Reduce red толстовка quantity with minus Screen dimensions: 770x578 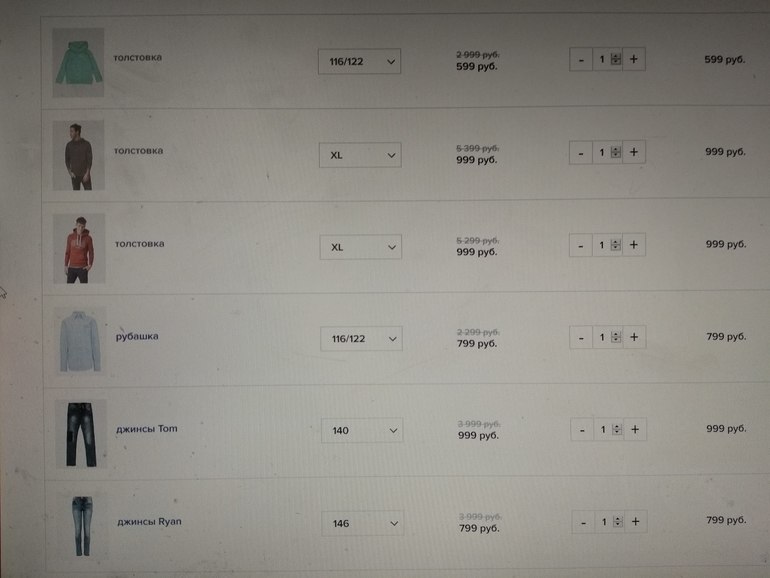[581, 245]
